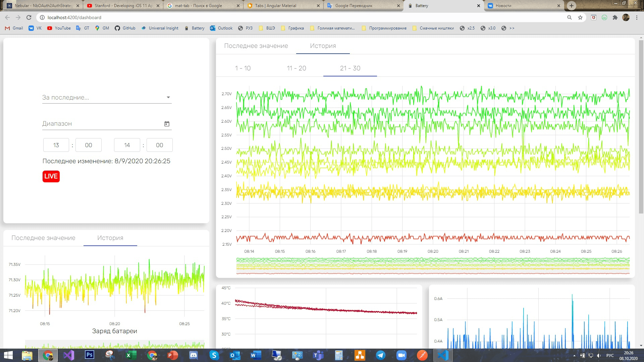The image size is (644, 362).
Task: Click the Universal Insight bookmark
Action: coord(160,28)
